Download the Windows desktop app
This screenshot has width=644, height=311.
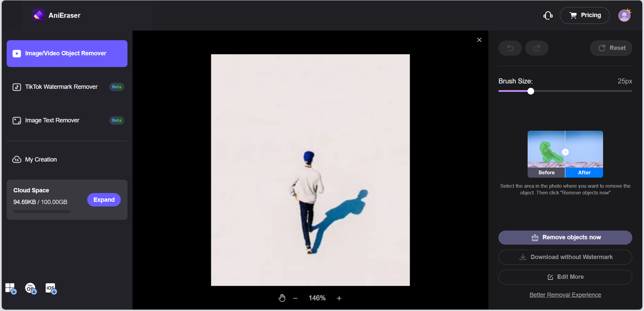coord(11,288)
